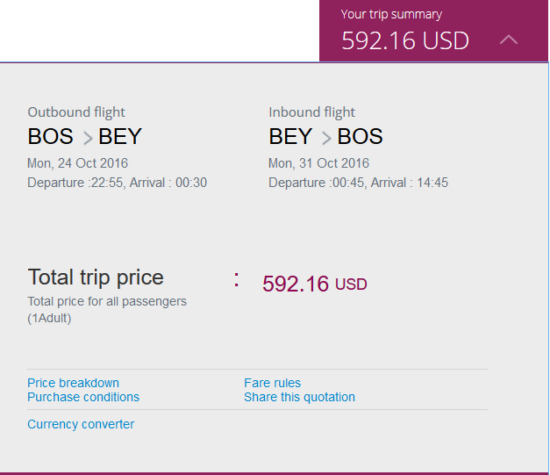This screenshot has height=475, width=550.
Task: Click the inbound date Mon, 31 Oct 2016
Action: pyautogui.click(x=319, y=163)
